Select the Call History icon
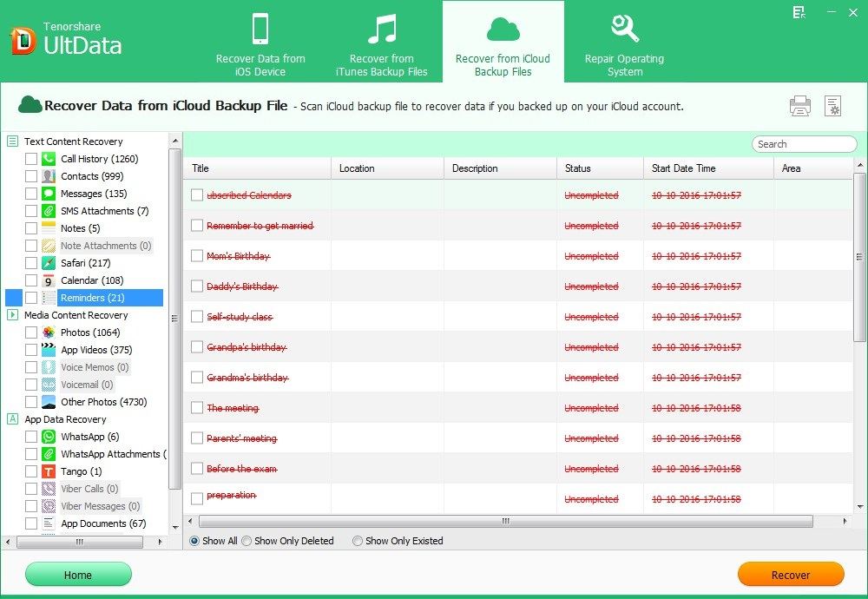 click(48, 159)
